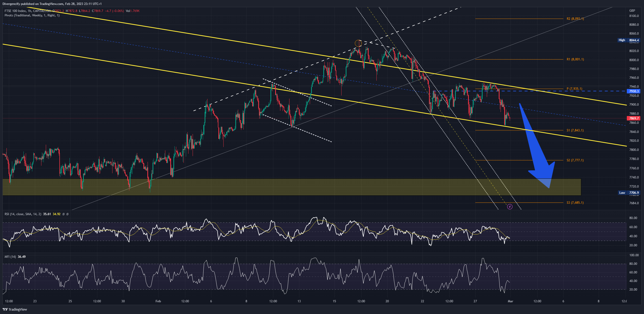The width and height of the screenshot is (644, 314).
Task: Click the Feb label on time axis
Action: [x=158, y=301]
